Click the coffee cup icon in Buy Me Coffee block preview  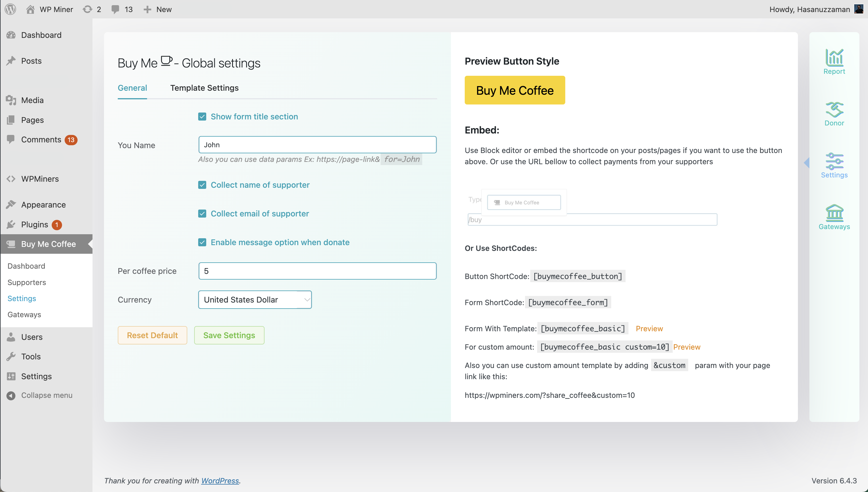497,202
